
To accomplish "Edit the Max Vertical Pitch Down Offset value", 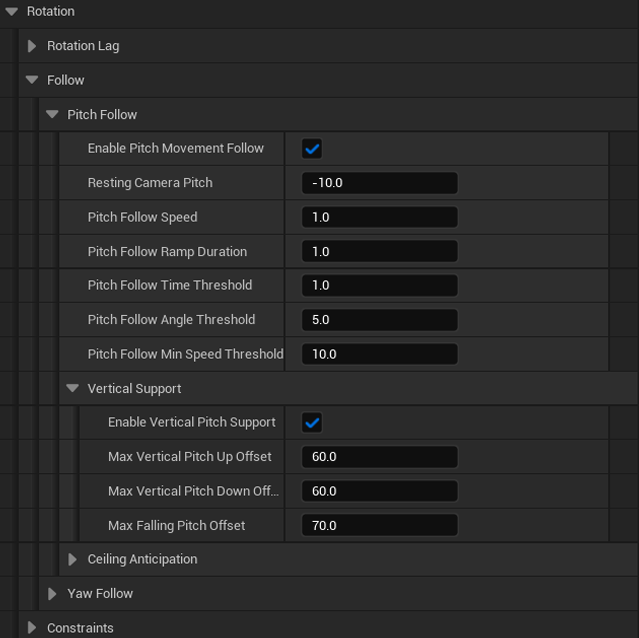I will 379,491.
